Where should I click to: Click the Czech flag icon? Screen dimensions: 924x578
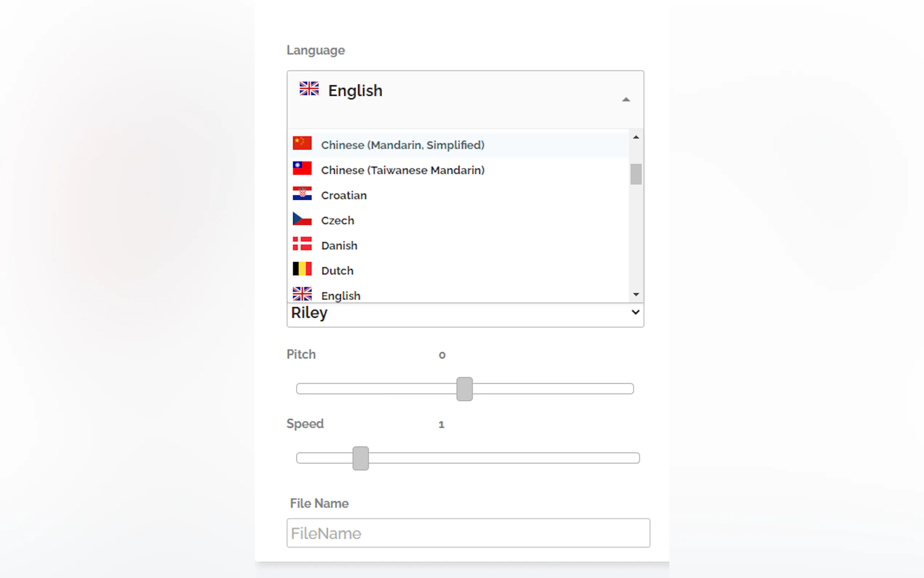click(302, 219)
